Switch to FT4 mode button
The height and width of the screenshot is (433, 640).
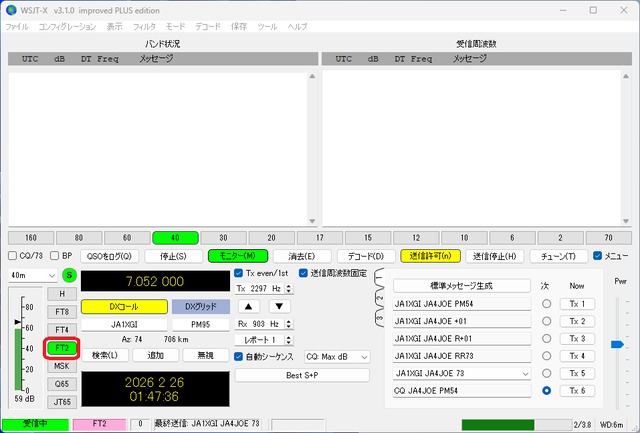click(x=62, y=330)
